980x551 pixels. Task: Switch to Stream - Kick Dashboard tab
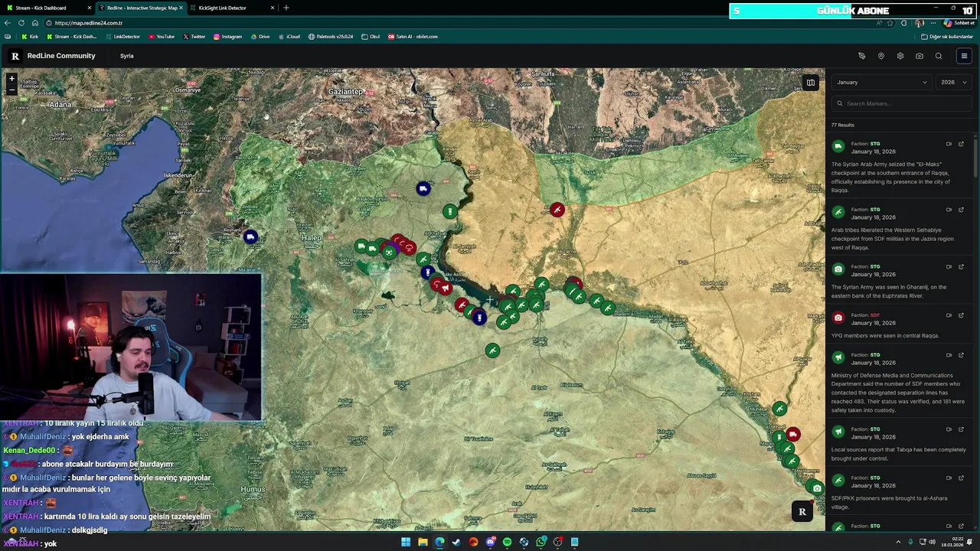pyautogui.click(x=47, y=8)
